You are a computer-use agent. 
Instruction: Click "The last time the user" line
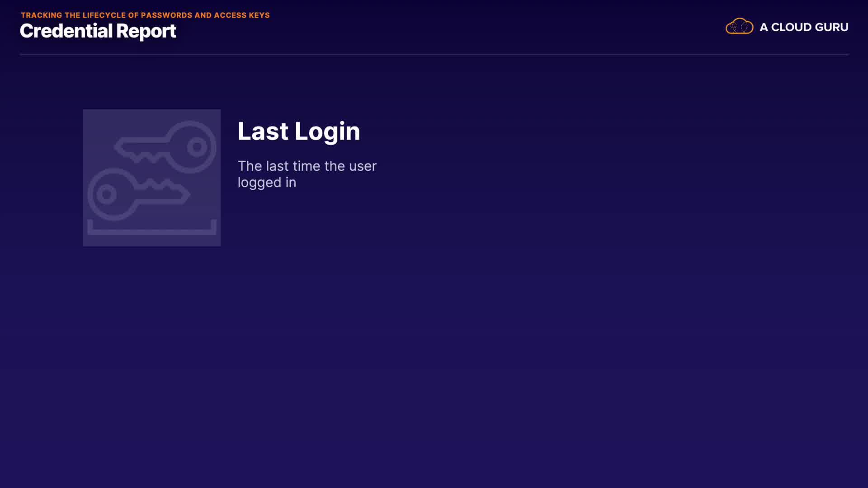tap(307, 166)
